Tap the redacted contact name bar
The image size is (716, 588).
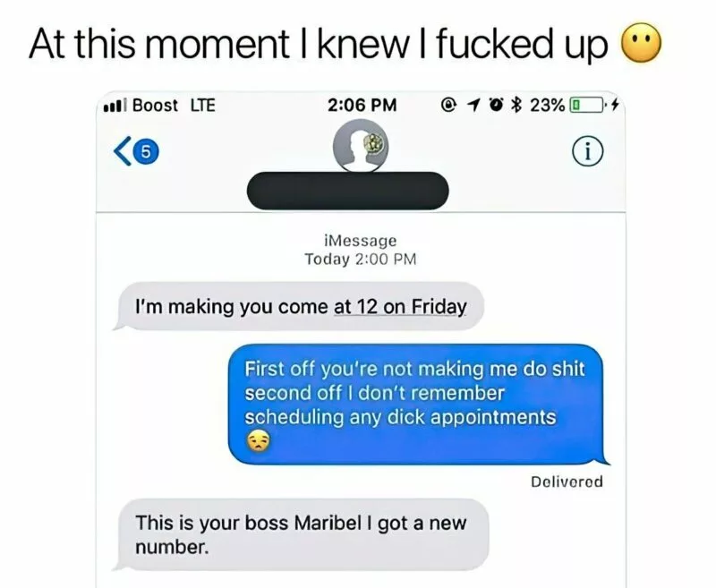tap(348, 191)
